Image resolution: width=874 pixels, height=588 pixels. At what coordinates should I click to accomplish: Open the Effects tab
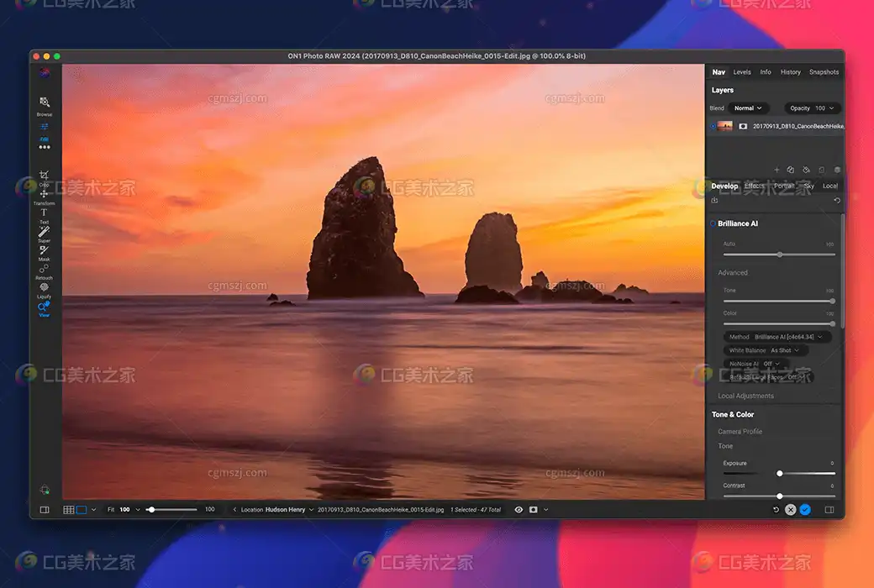754,186
